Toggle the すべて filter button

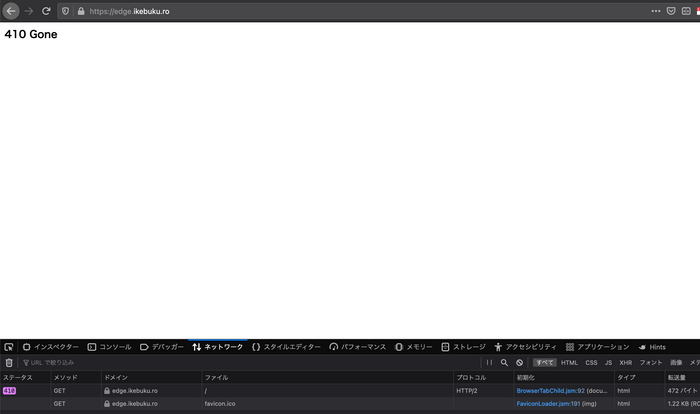click(x=545, y=363)
